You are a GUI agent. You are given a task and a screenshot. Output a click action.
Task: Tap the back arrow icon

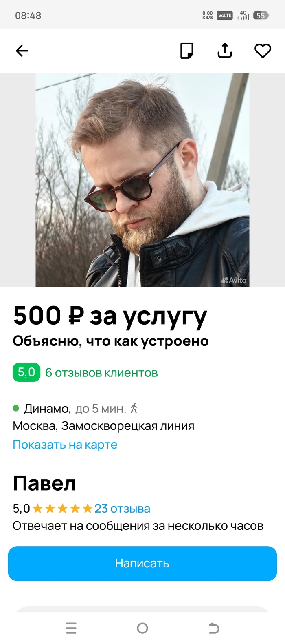click(22, 51)
